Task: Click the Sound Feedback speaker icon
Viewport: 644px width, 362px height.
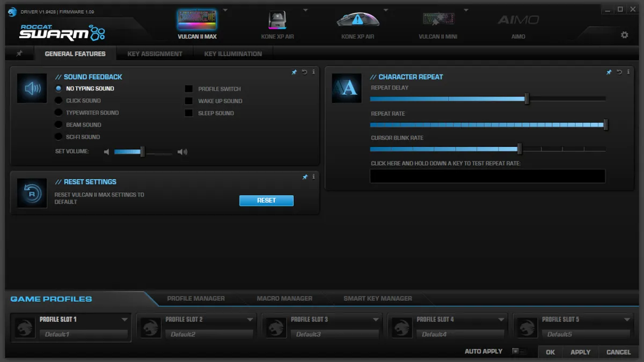Action: [x=32, y=88]
